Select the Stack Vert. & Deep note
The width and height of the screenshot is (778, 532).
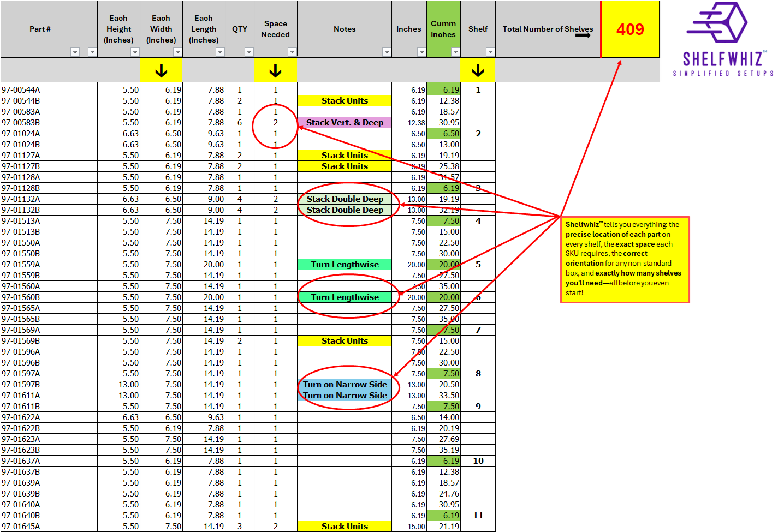click(345, 122)
